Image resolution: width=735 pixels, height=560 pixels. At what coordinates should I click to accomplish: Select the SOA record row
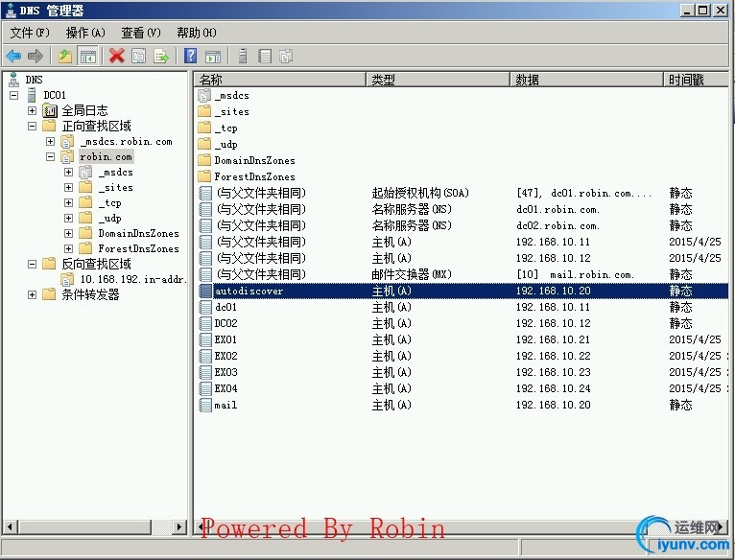462,193
